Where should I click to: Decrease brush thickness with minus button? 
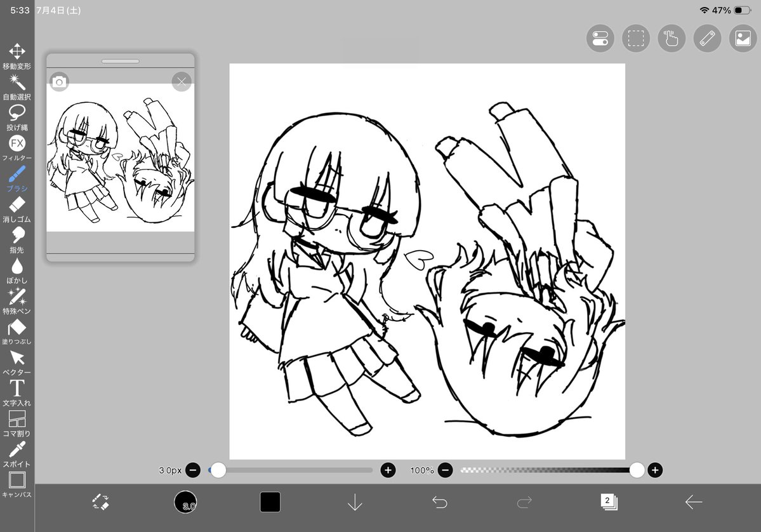(193, 470)
